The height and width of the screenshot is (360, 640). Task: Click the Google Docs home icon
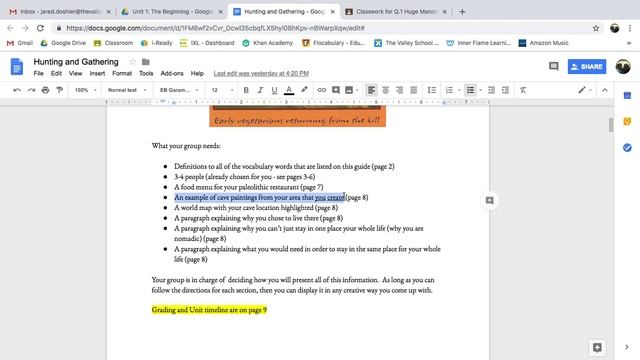17,67
